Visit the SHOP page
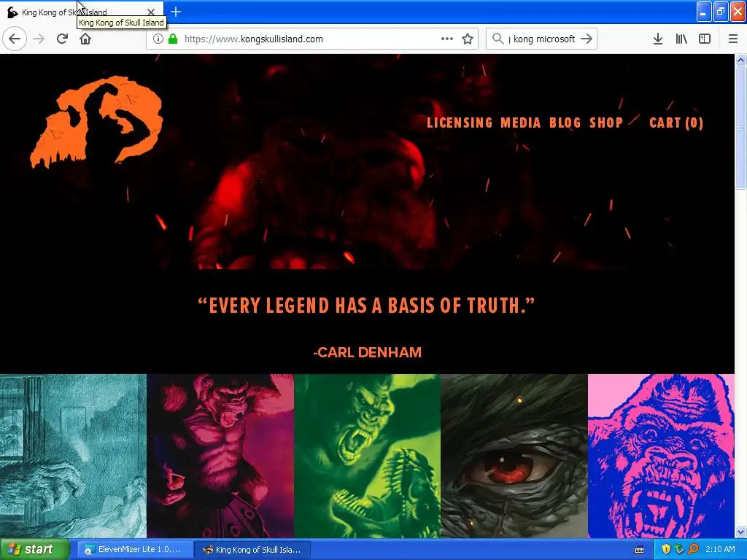 tap(606, 122)
